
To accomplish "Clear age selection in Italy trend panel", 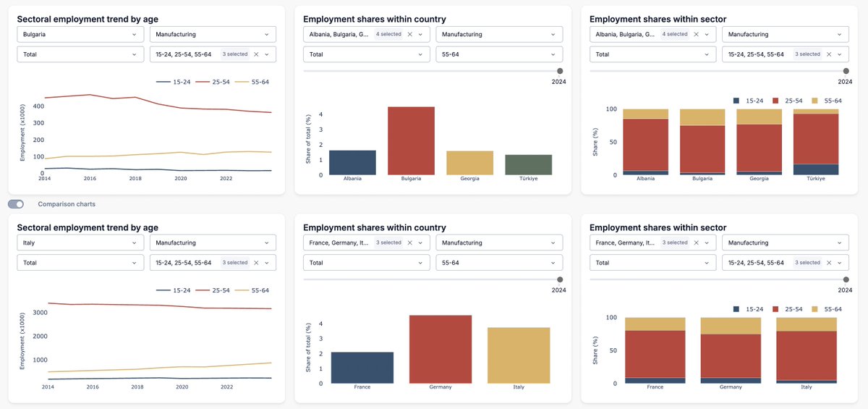I will click(x=256, y=263).
